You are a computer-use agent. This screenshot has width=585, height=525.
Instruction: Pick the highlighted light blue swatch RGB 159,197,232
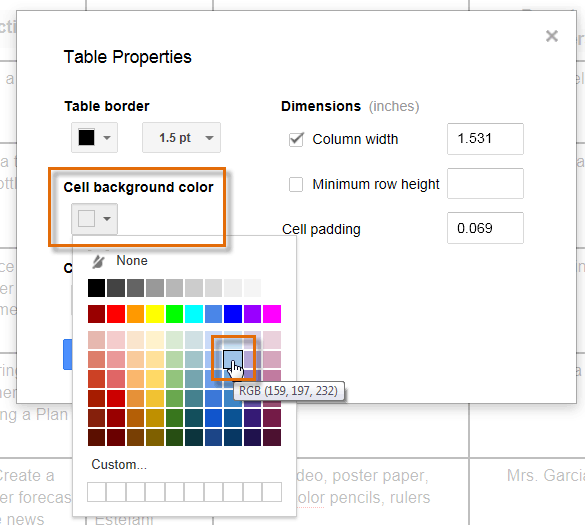click(x=233, y=359)
